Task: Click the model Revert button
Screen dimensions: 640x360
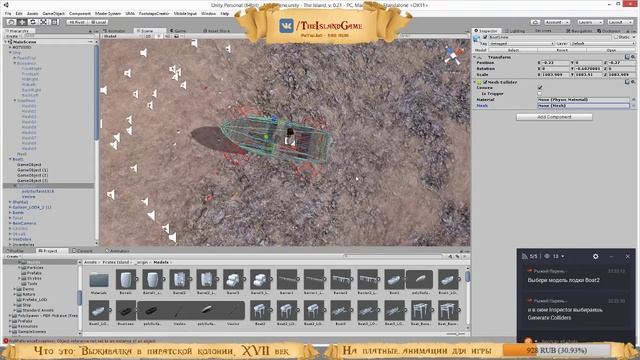Action: 562,50
